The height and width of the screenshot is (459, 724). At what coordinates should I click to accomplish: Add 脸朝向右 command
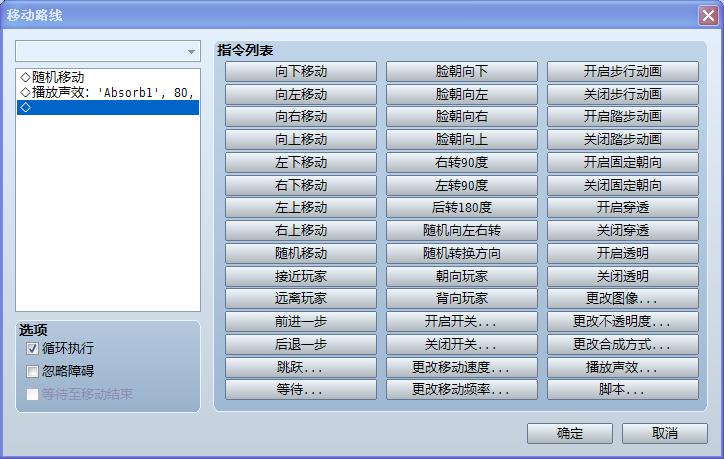coord(462,117)
